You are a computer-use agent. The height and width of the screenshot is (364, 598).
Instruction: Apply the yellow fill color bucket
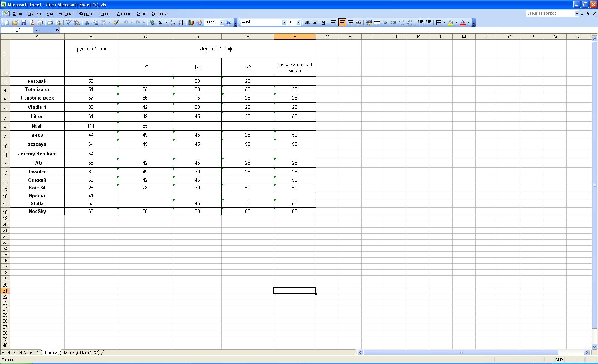click(451, 22)
